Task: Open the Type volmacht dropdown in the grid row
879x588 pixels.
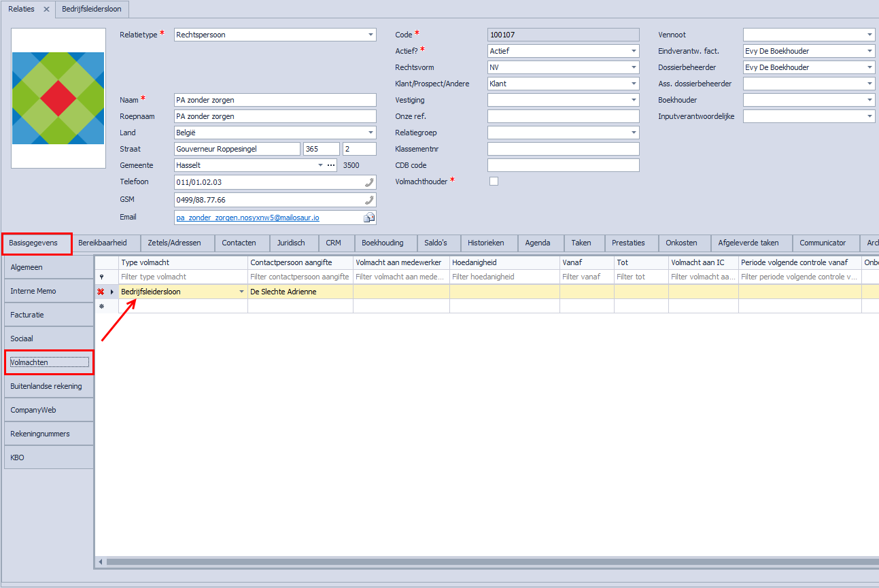Action: pos(241,291)
